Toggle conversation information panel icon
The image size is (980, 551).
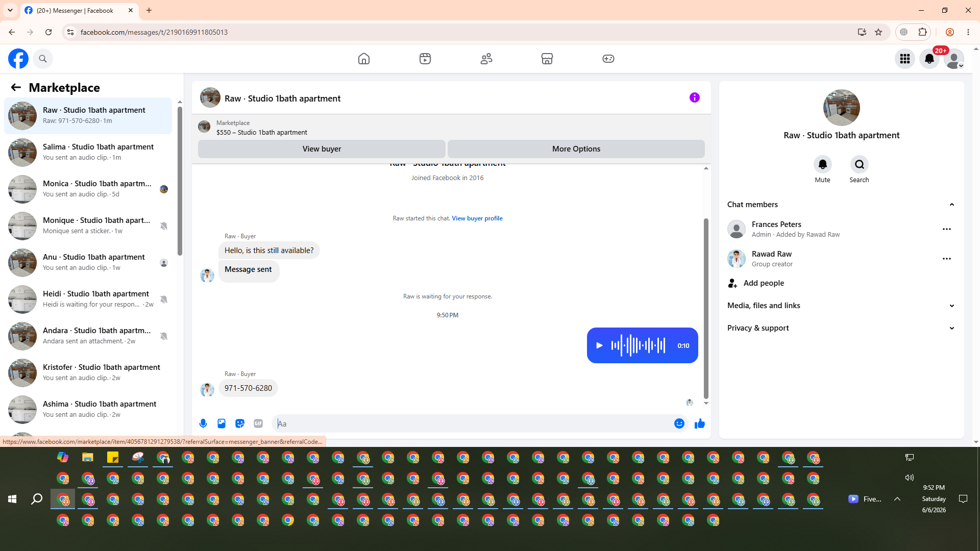coord(695,97)
